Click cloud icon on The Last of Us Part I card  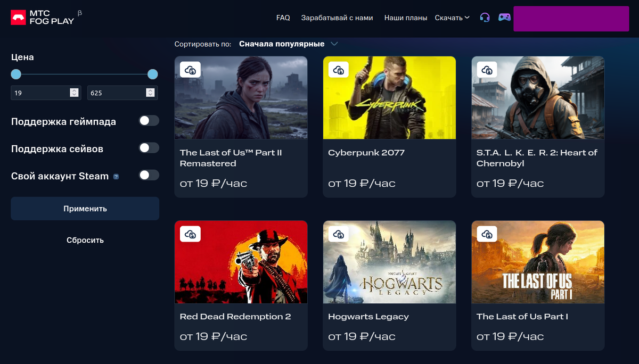(x=487, y=234)
